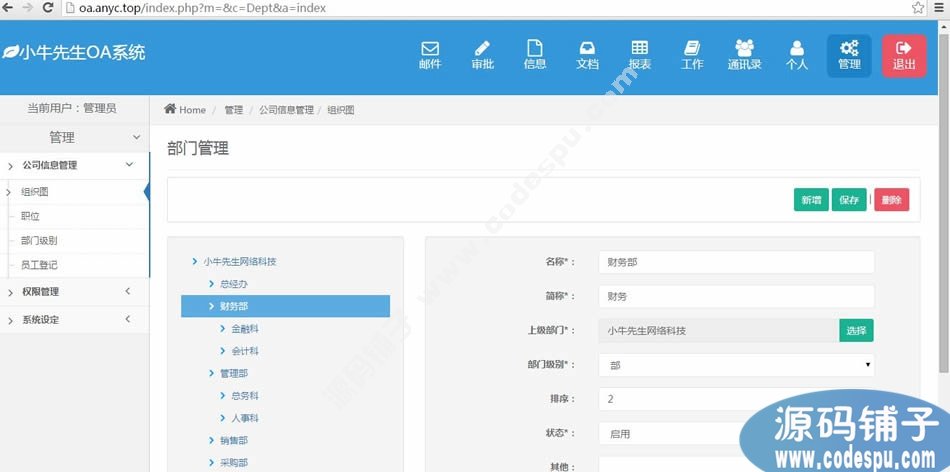This screenshot has height=472, width=950.
Task: Select 采购部 in department tree
Action: coord(234,462)
